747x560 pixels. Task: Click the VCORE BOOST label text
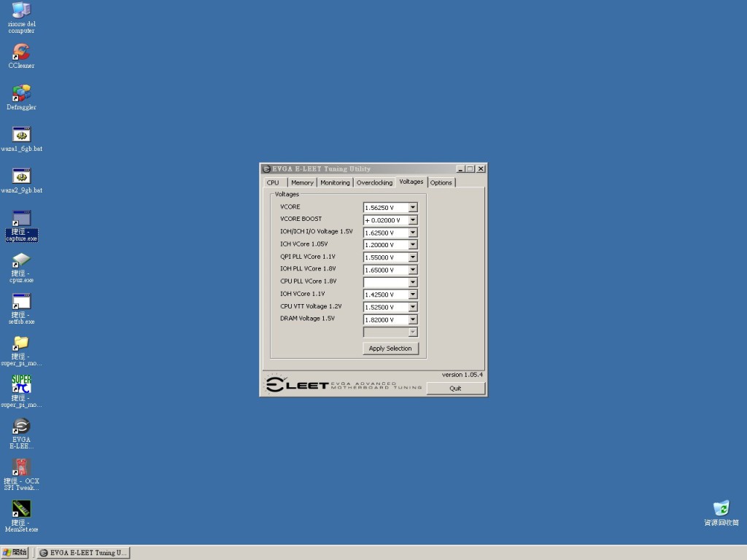coord(301,219)
